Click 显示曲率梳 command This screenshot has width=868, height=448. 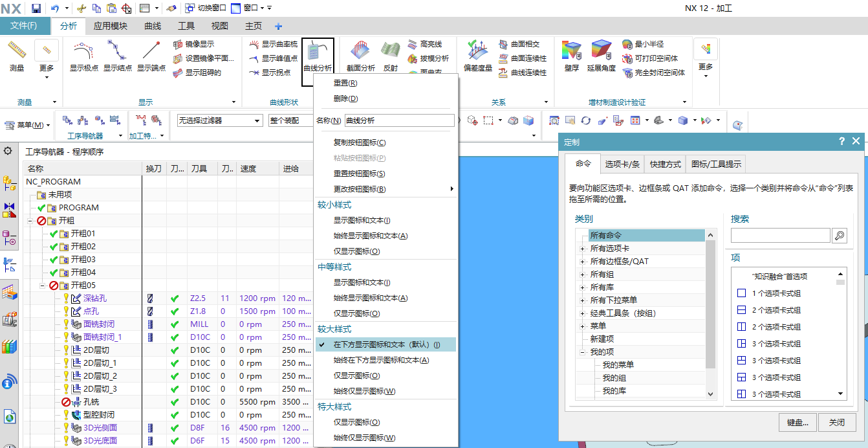click(274, 44)
